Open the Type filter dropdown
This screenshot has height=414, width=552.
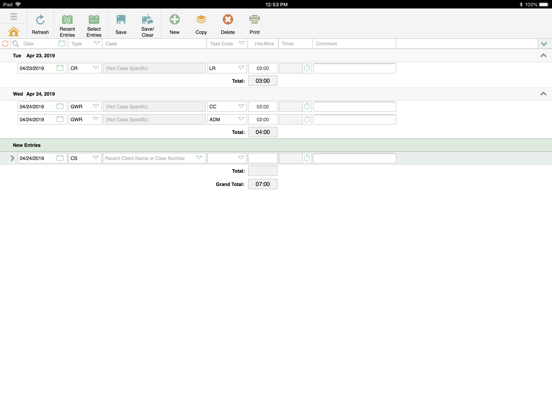97,43
